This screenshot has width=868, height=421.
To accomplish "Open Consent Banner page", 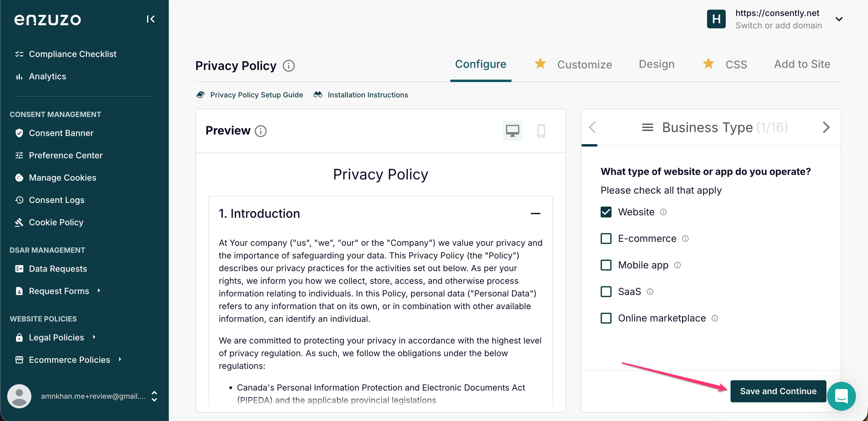I will tap(61, 133).
